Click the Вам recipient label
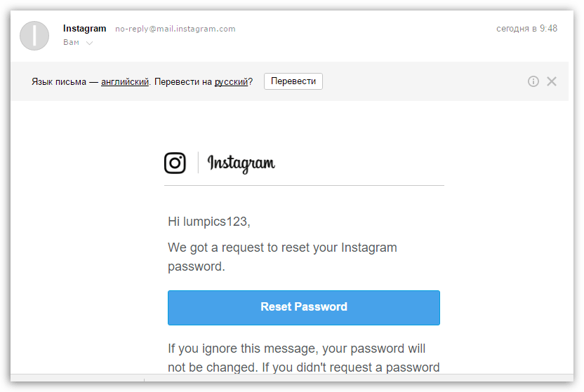 tap(71, 43)
